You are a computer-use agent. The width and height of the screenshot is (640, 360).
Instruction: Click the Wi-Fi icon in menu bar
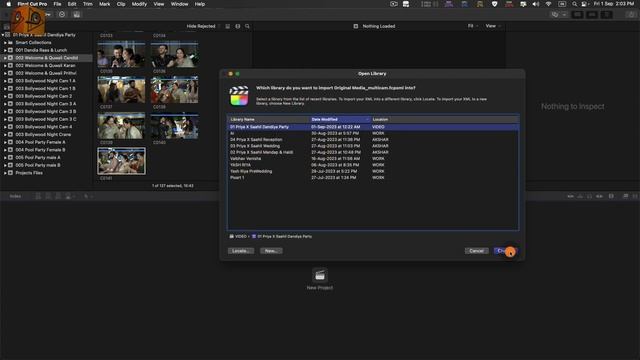click(x=549, y=4)
